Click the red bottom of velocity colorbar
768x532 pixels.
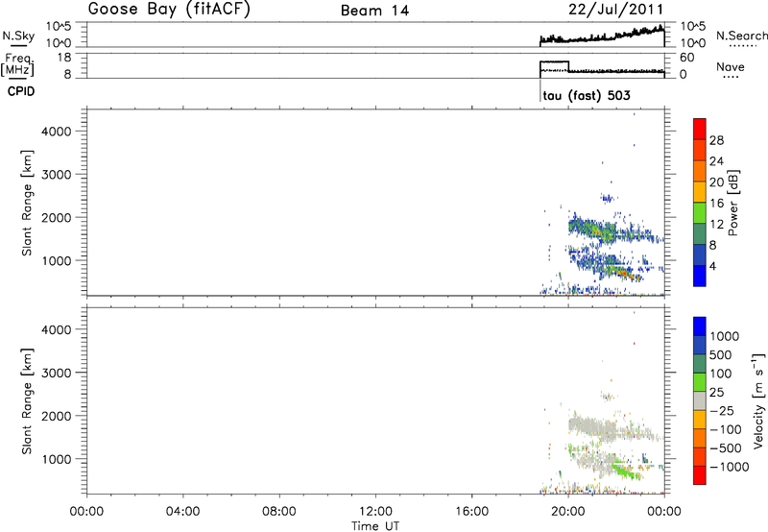pos(700,475)
